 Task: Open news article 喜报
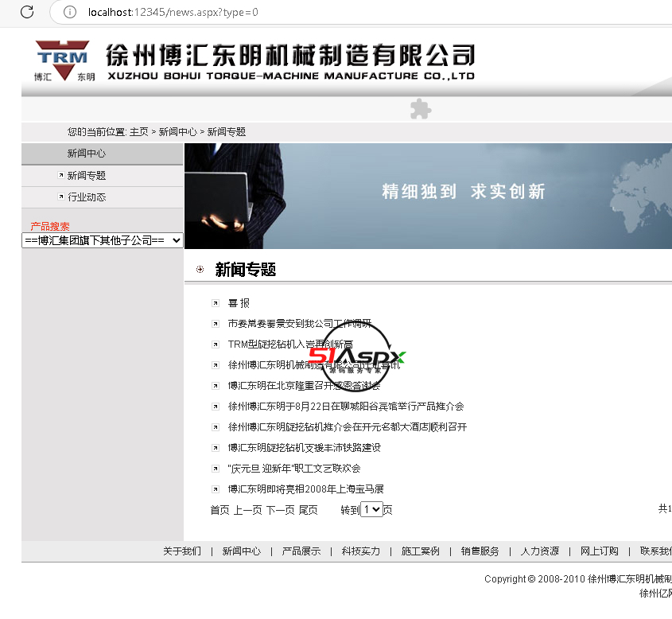pyautogui.click(x=239, y=303)
